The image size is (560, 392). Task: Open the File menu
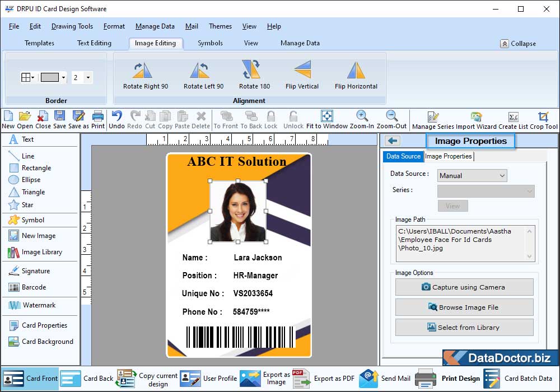pos(14,26)
